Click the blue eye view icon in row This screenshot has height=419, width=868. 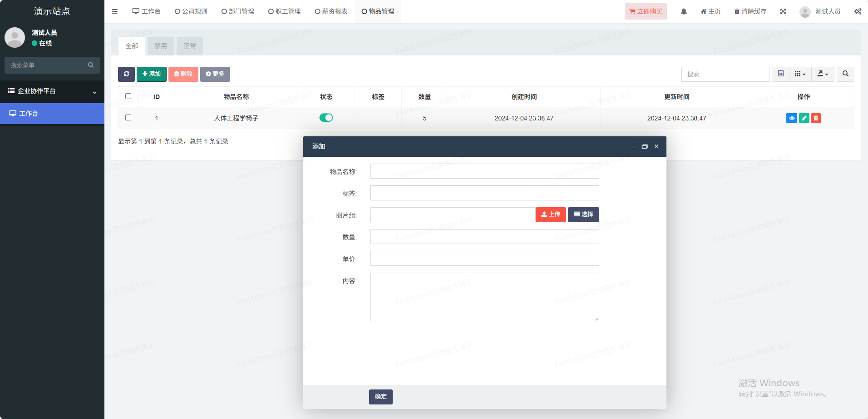[791, 118]
